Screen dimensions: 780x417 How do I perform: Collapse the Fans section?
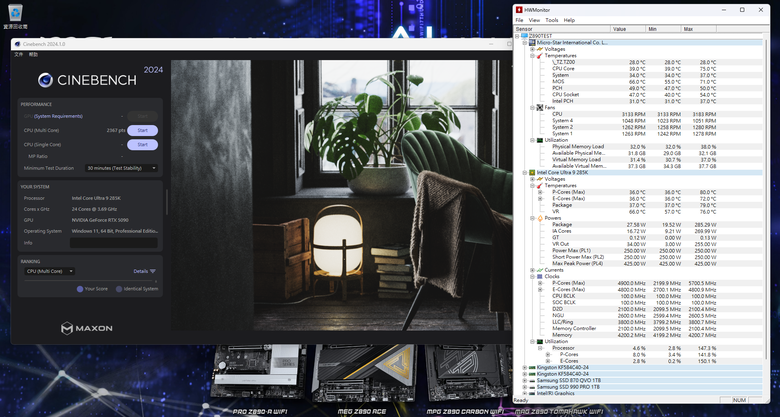[x=532, y=107]
